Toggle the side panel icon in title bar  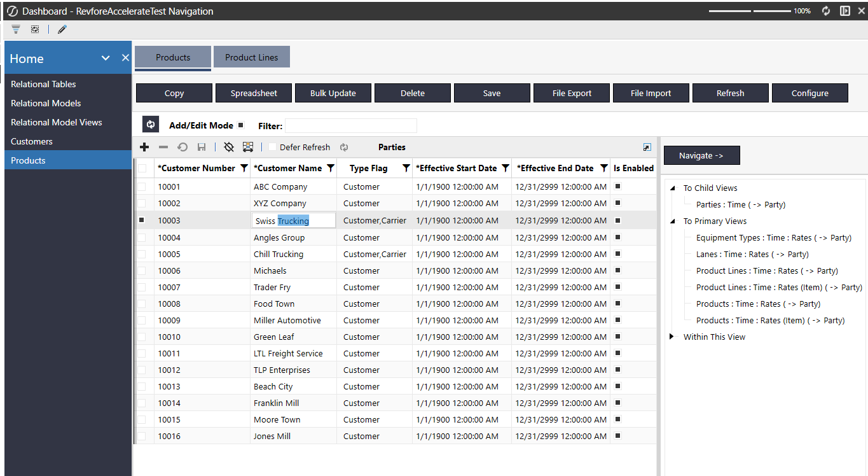[x=845, y=11]
